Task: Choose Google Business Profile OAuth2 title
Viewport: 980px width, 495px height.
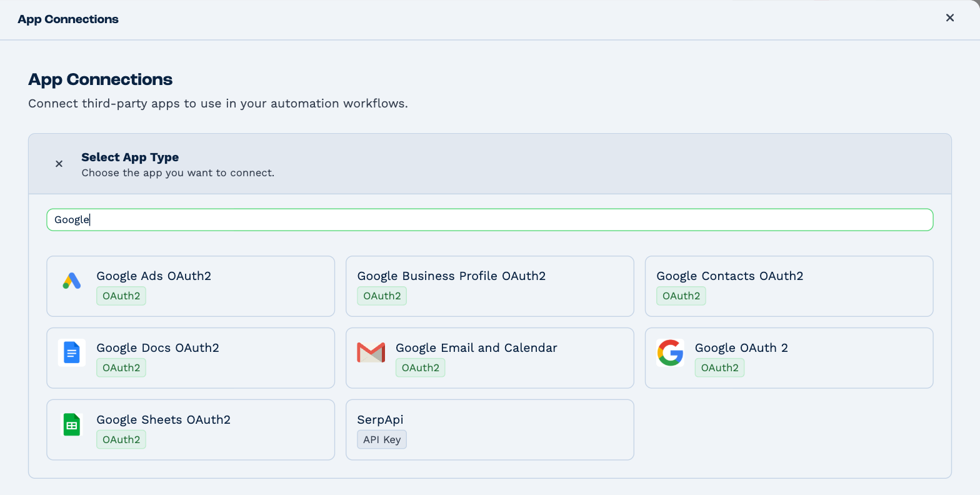Action: 451,276
